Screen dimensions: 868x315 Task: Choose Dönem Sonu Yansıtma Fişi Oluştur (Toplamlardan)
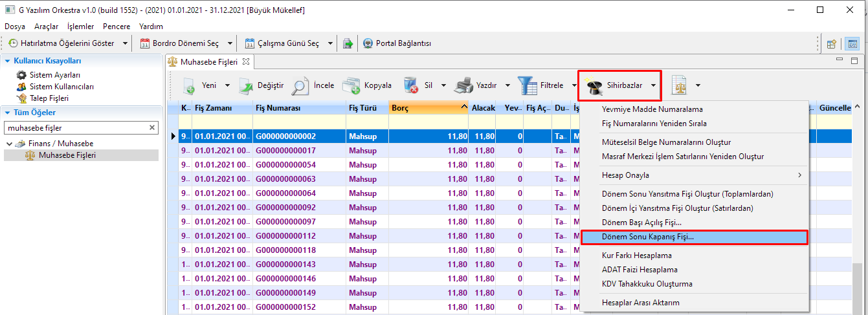(x=695, y=194)
